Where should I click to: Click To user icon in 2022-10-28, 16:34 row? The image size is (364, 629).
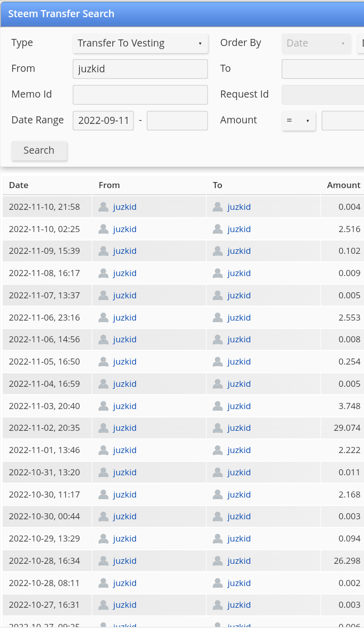point(218,561)
